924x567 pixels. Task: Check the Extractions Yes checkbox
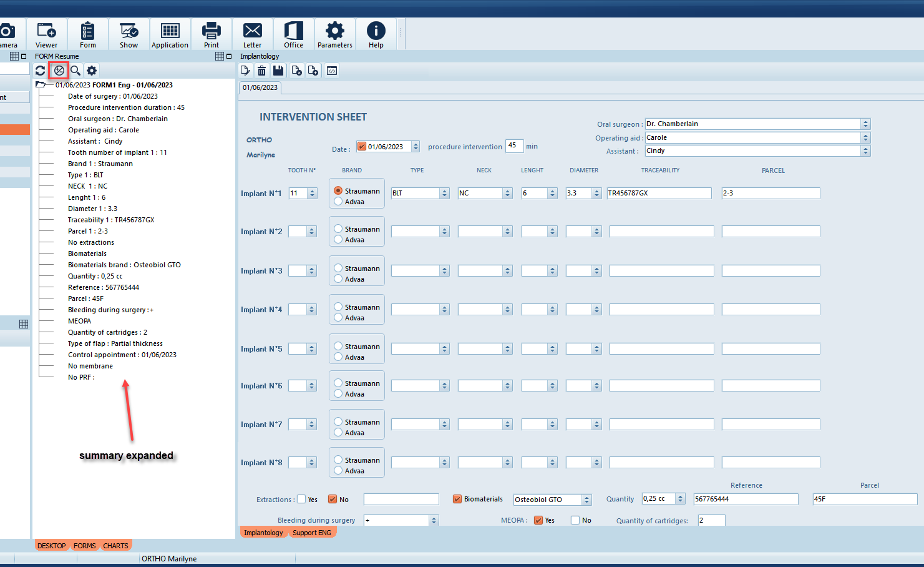tap(302, 499)
